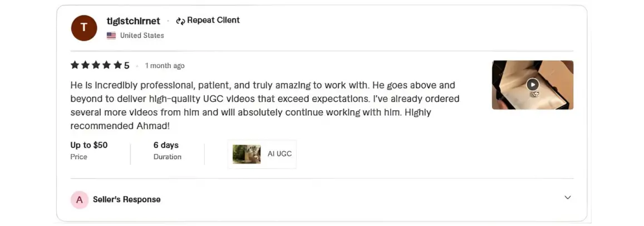Click the seller avatar with letter A
The image size is (644, 226).
(x=80, y=200)
